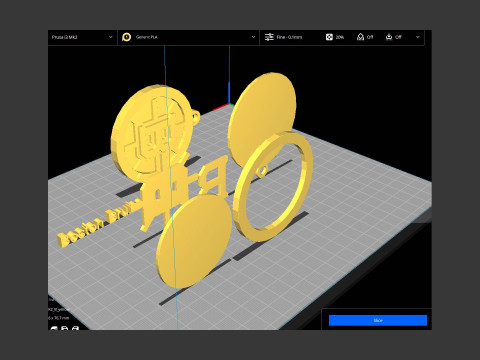The width and height of the screenshot is (480, 360).
Task: Open the Fine - 0.1mm profile settings
Action: click(289, 37)
